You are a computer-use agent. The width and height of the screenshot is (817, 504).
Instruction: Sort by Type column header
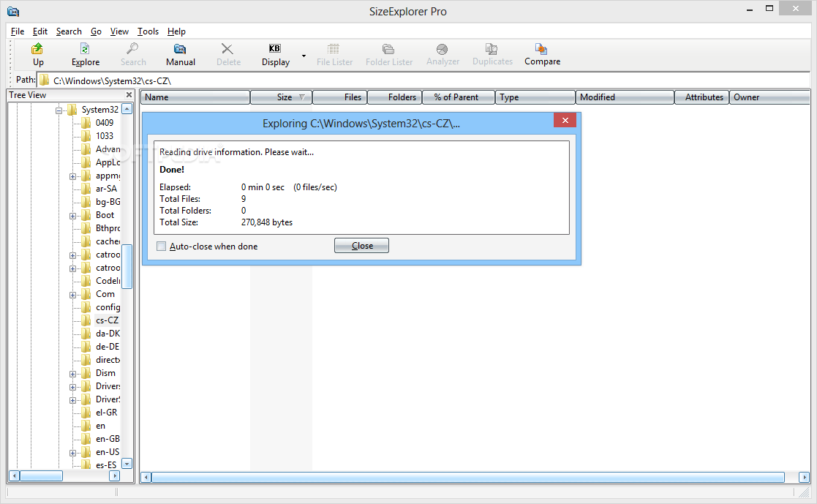tap(535, 97)
